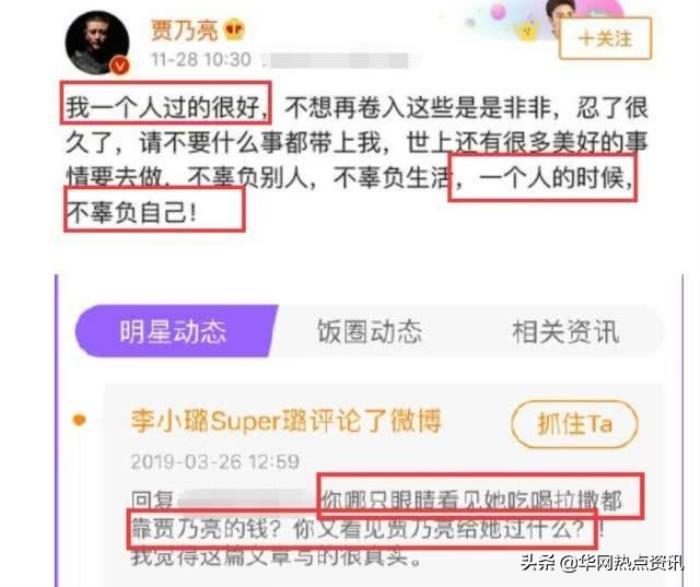Click the orange V verified badge

tap(120, 66)
